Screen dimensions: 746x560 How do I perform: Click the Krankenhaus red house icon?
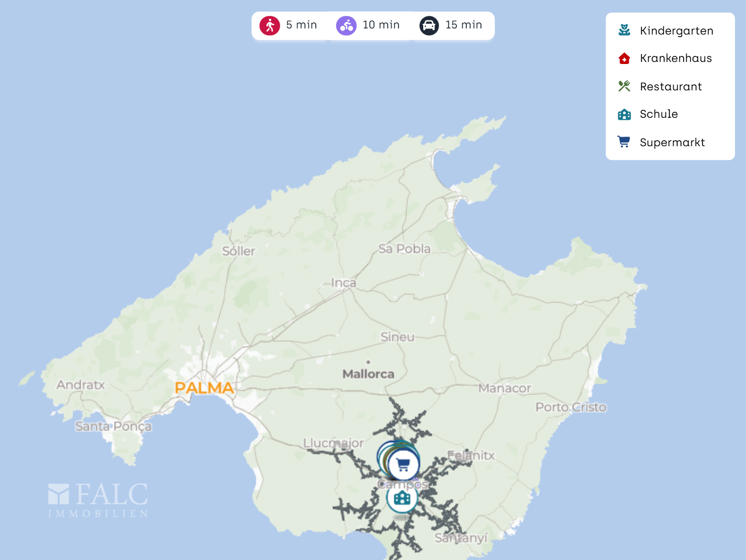625,58
